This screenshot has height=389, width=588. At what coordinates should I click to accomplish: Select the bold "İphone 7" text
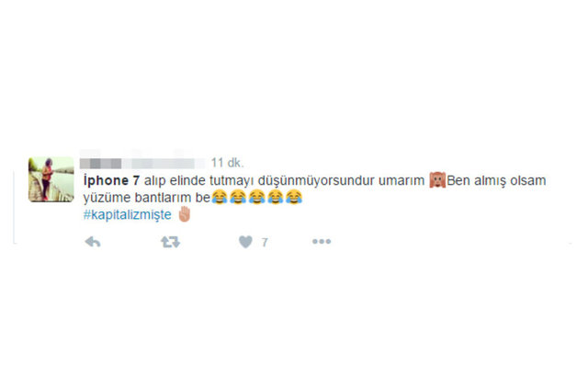click(112, 180)
